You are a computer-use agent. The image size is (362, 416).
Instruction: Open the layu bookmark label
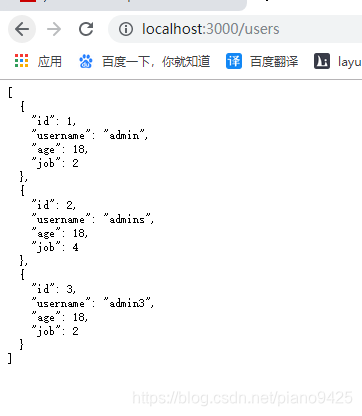(350, 62)
